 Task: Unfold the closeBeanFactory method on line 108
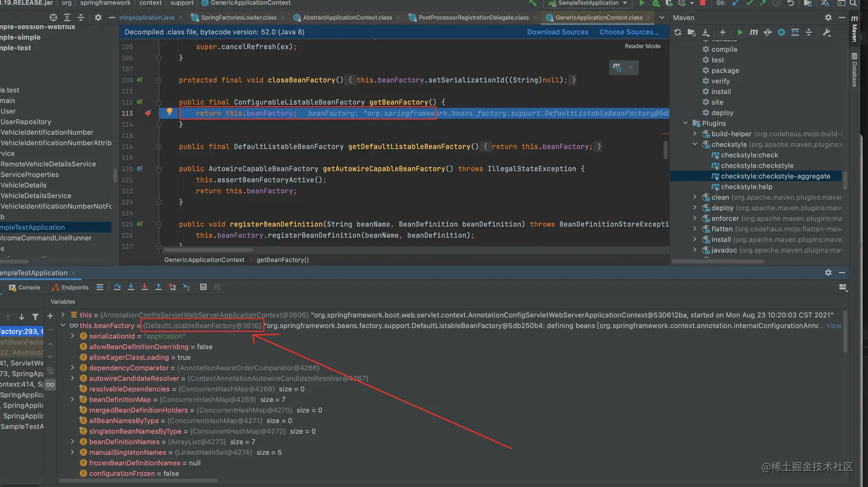point(159,80)
